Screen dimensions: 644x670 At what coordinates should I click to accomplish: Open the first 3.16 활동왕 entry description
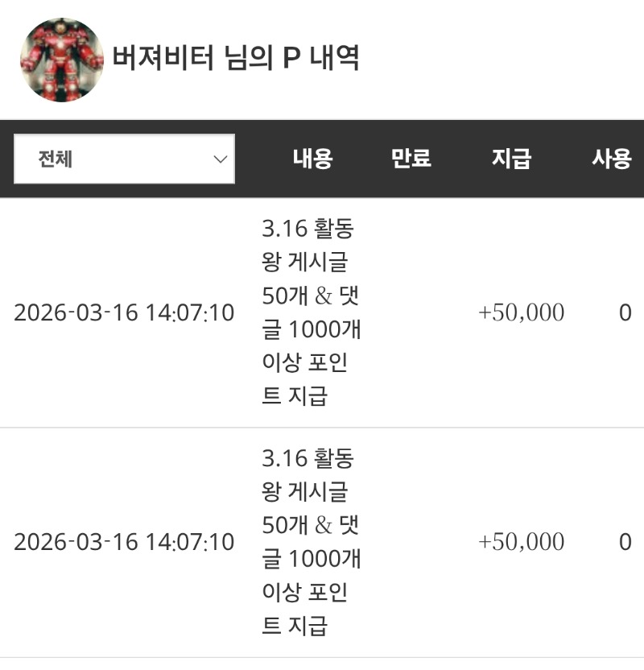click(x=310, y=312)
